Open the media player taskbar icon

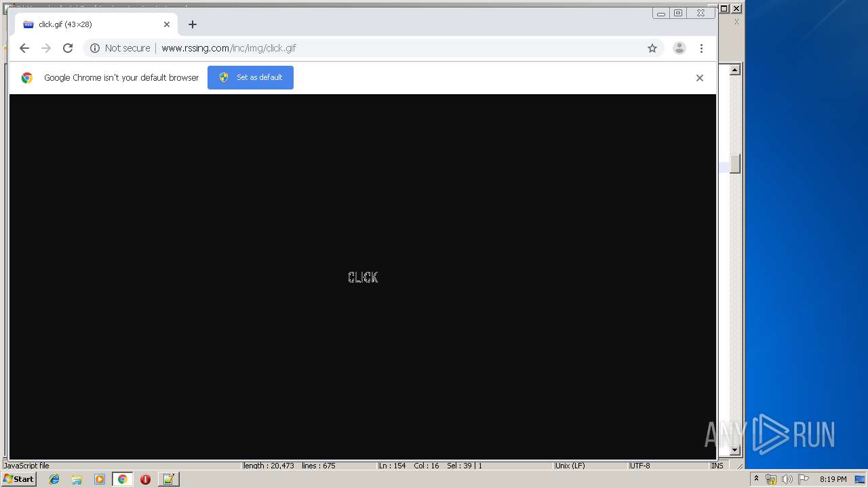(100, 479)
